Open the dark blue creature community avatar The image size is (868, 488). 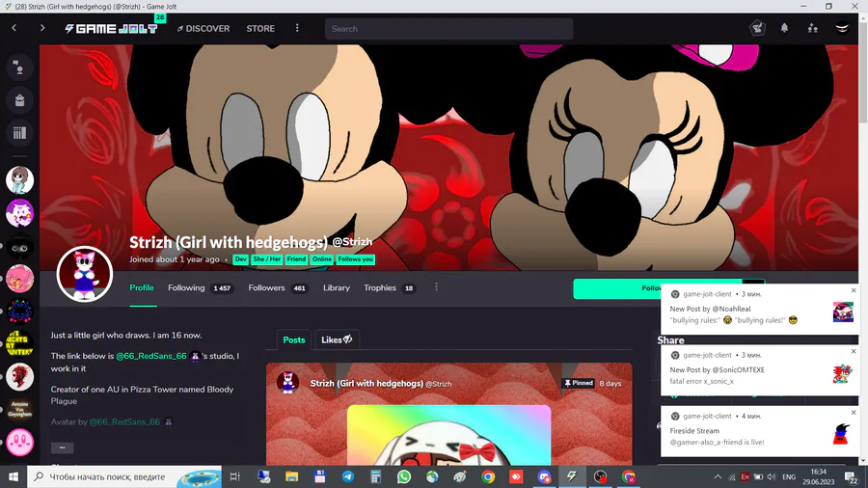tap(19, 312)
